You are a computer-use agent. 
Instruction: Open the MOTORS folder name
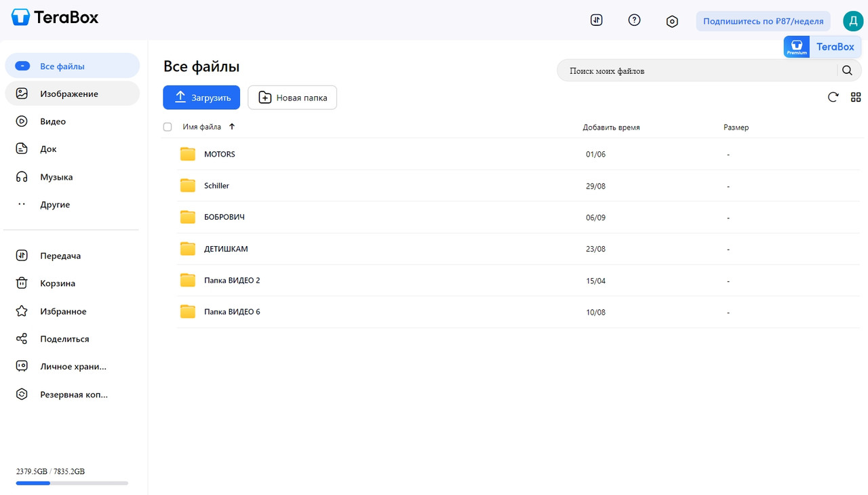coord(220,154)
